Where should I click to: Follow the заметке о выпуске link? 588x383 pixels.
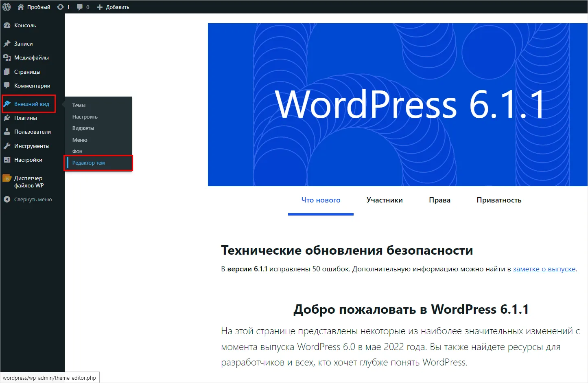[x=544, y=269]
